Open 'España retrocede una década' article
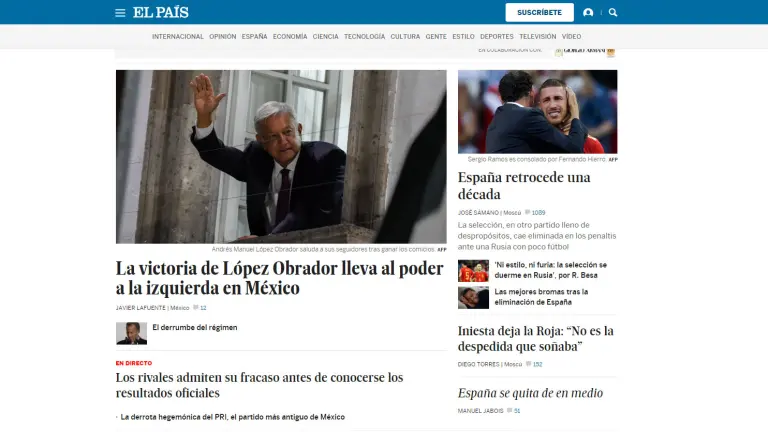Viewport: 768px width, 432px height. 524,186
